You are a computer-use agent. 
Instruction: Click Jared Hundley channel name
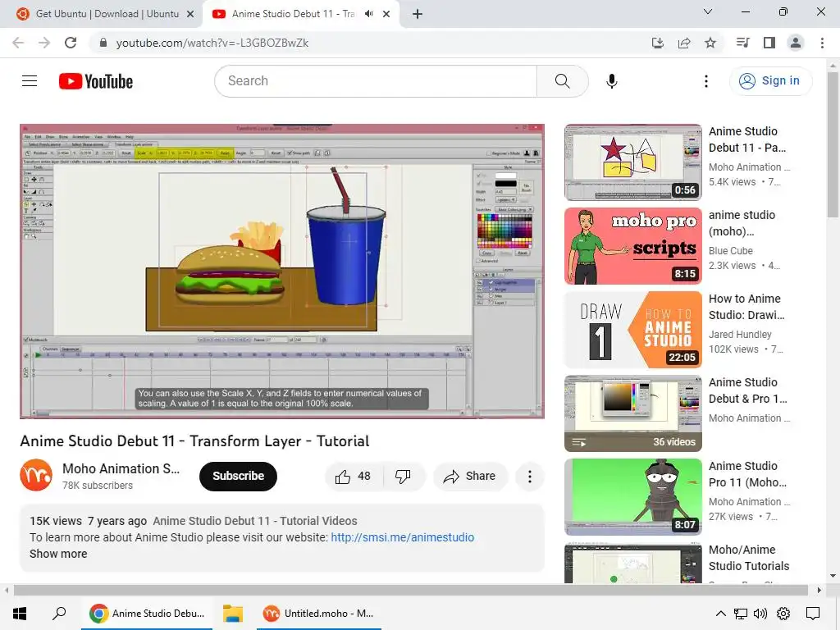741,335
